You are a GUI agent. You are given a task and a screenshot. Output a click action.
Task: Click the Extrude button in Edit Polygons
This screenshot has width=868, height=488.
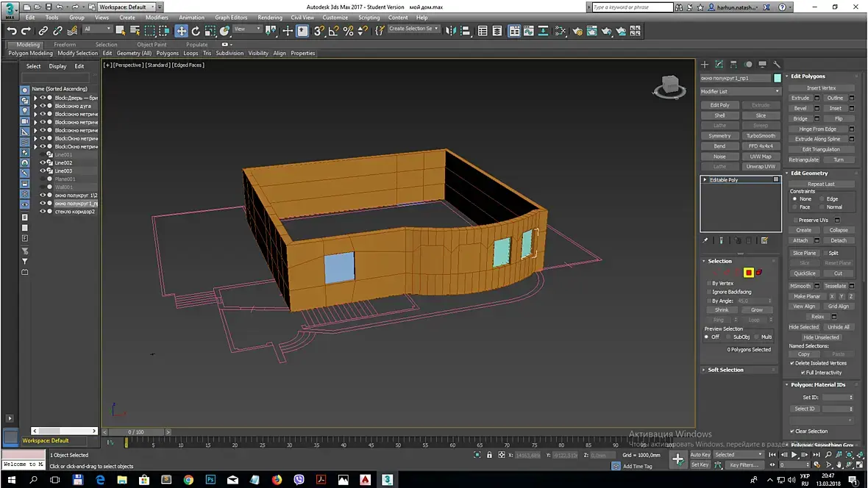(800, 98)
